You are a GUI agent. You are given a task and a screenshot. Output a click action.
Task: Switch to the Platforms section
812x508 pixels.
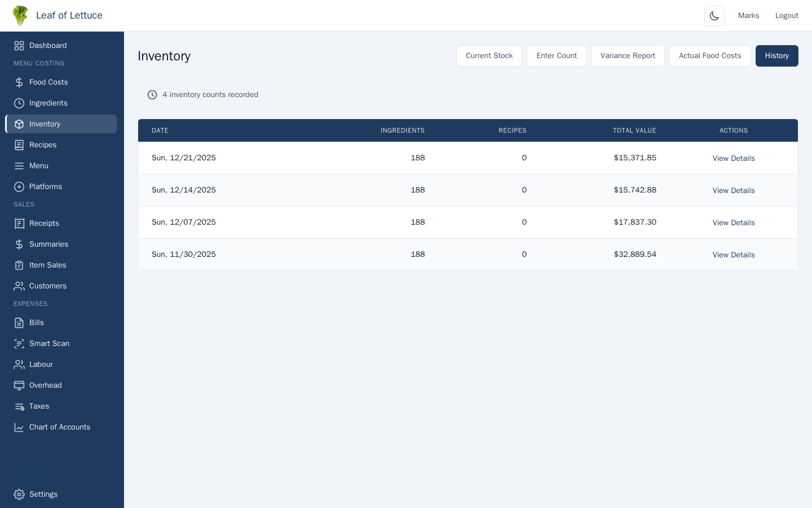[x=45, y=186]
